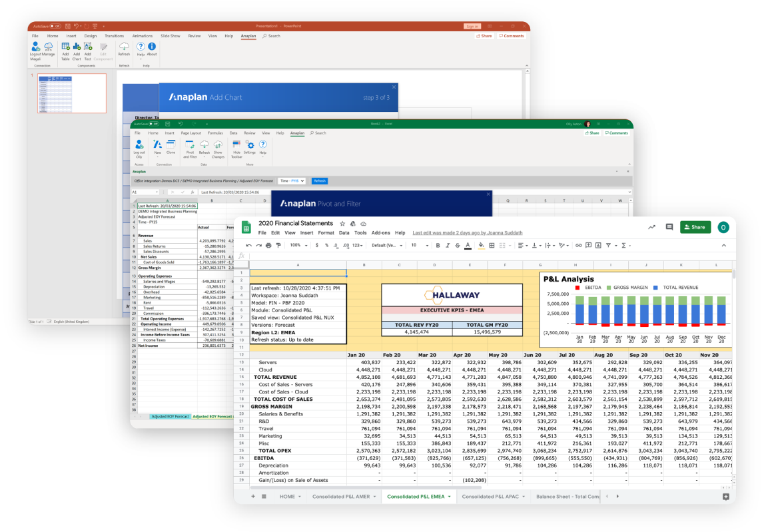Click fill color bucket in Sheets toolbar

tap(482, 246)
